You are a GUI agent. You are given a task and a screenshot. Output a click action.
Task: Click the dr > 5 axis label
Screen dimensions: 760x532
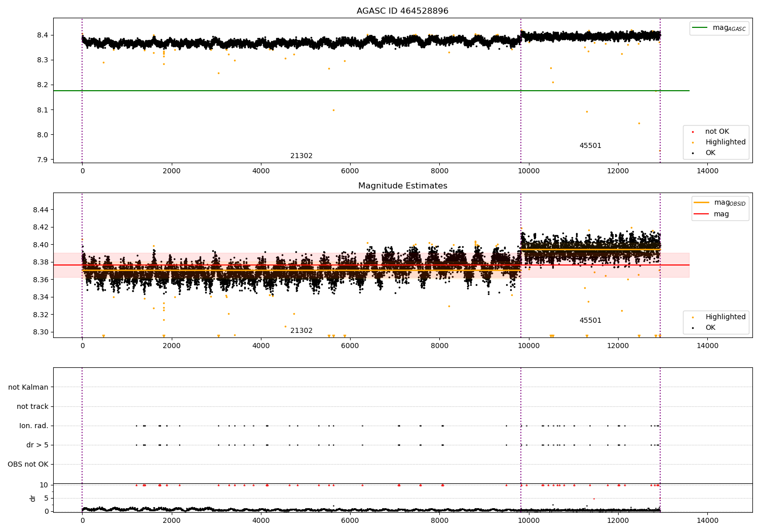[37, 445]
